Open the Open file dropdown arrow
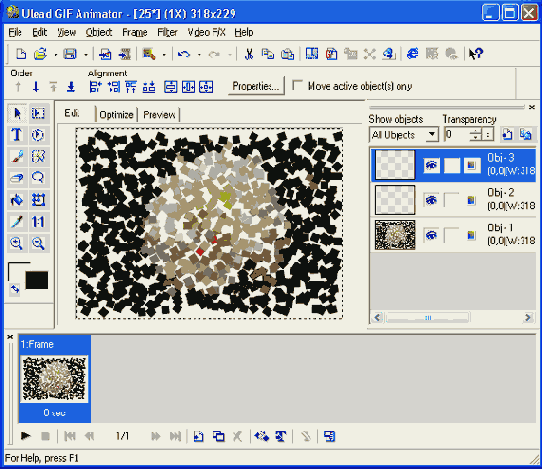 55,55
